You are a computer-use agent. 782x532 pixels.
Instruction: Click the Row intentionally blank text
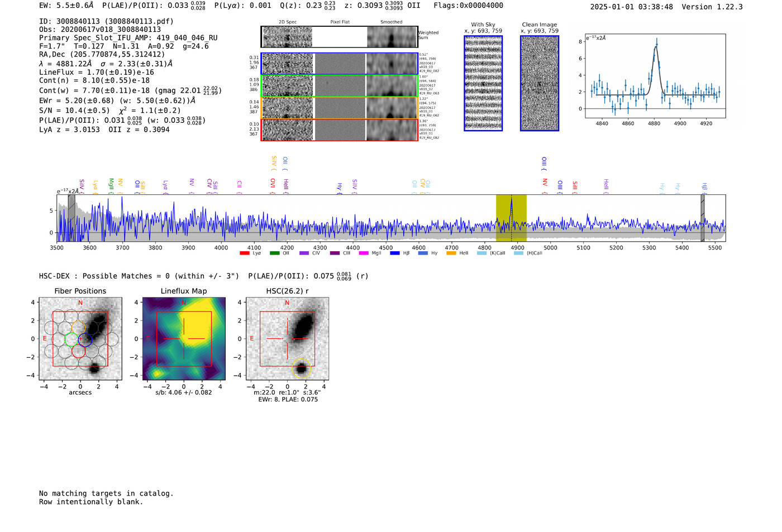coord(91,502)
